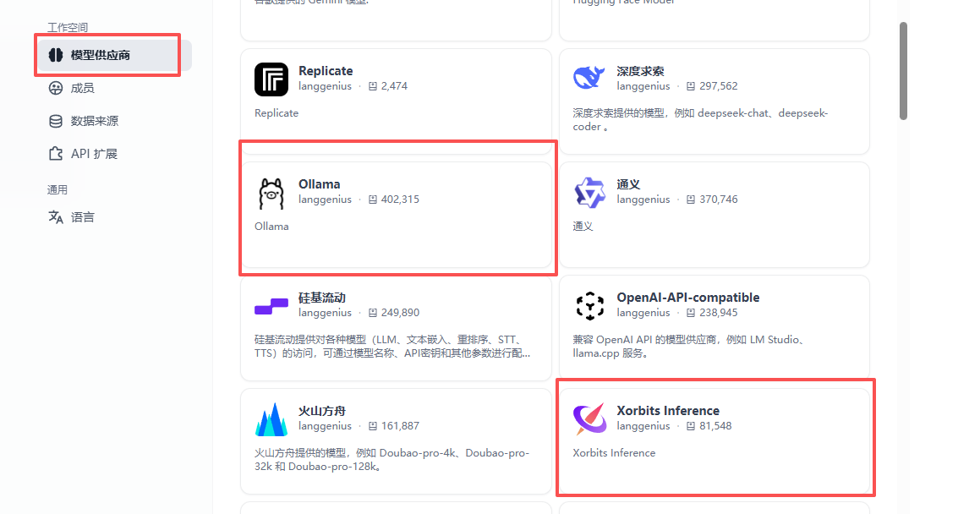980x514 pixels.
Task: Click the download count icon beside 81,548
Action: [x=692, y=426]
